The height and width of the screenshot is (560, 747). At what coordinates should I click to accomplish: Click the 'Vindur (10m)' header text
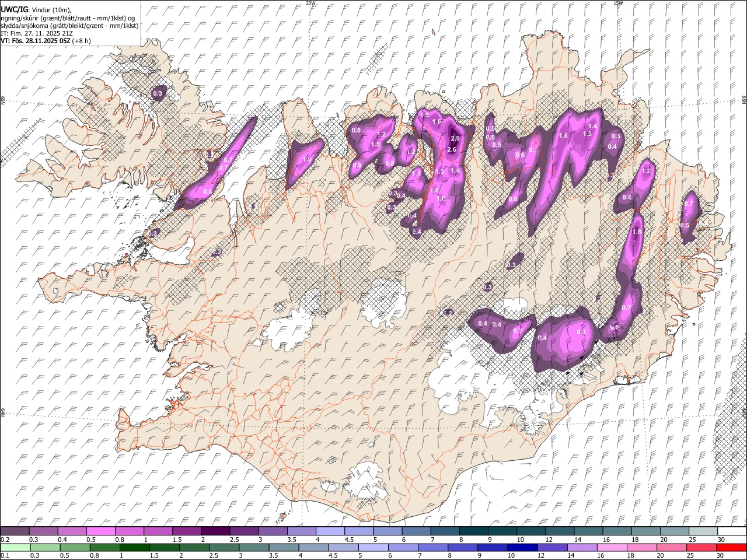pyautogui.click(x=52, y=9)
